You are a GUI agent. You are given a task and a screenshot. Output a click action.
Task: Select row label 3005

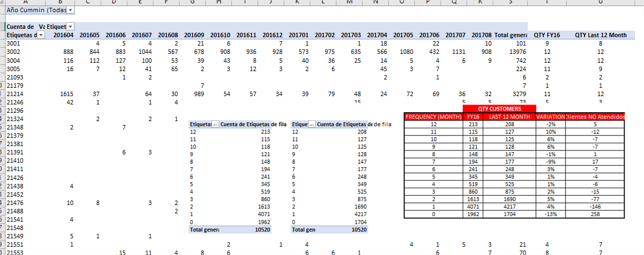pyautogui.click(x=13, y=69)
